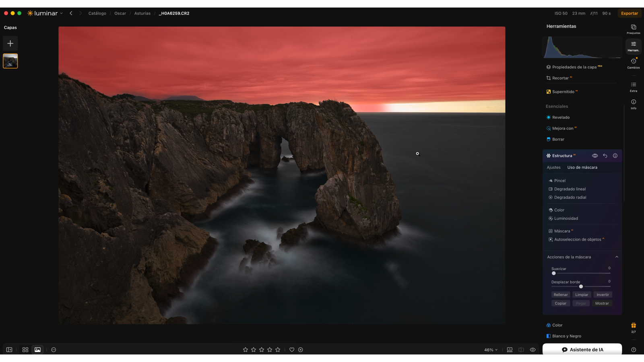Click the Invertir mask button

[603, 295]
